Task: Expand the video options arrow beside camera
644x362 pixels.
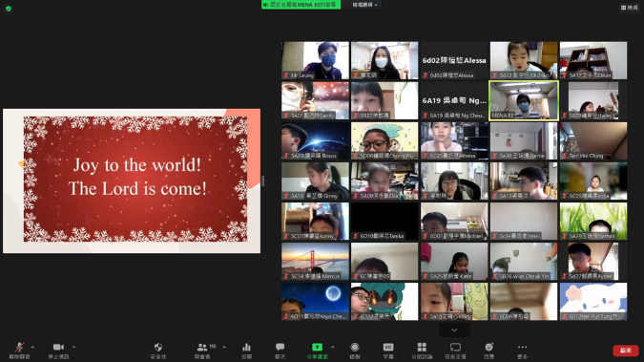Action: pyautogui.click(x=73, y=347)
